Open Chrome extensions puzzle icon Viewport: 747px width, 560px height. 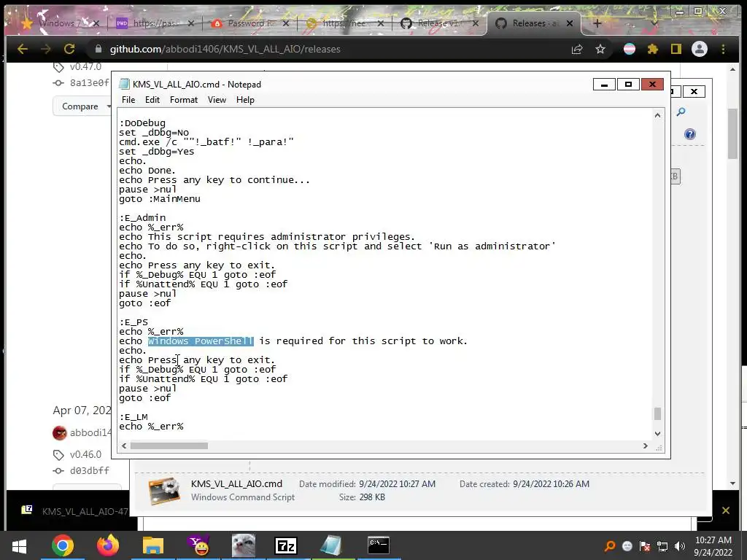(653, 49)
